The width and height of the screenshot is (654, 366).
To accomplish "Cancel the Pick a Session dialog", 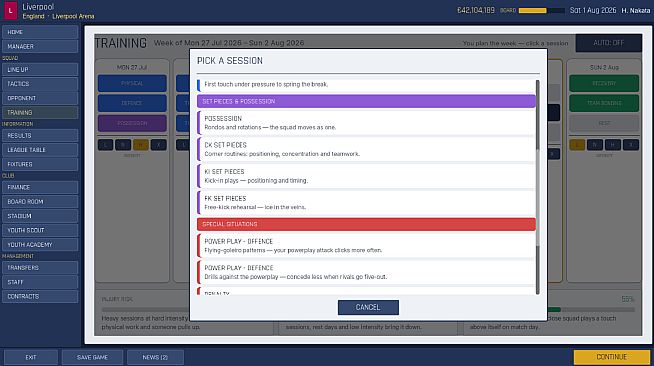I will click(368, 307).
